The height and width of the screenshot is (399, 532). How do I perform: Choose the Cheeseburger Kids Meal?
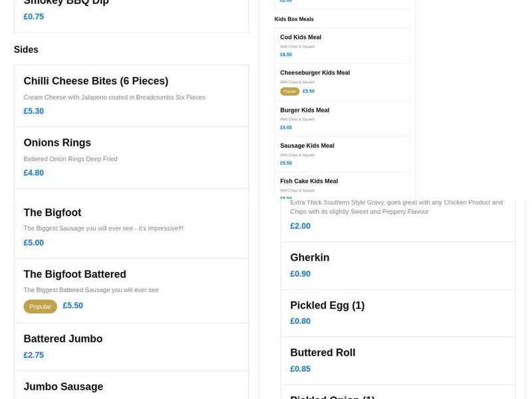(x=315, y=73)
